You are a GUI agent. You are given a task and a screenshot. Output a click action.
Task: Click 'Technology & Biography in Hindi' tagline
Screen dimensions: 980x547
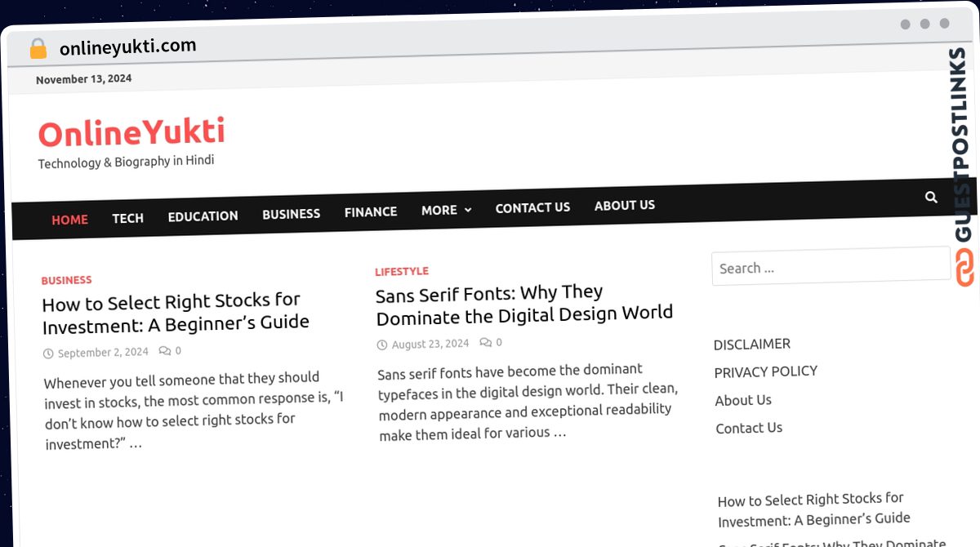pyautogui.click(x=126, y=162)
